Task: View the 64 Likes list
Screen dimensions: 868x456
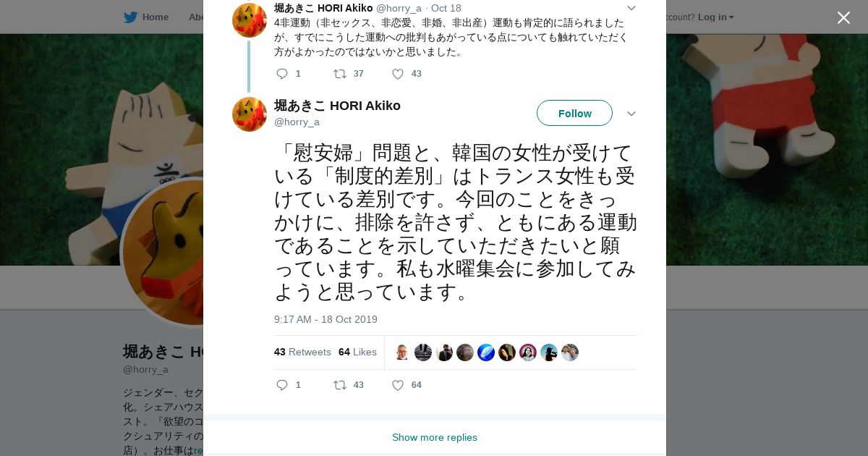Action: (357, 352)
